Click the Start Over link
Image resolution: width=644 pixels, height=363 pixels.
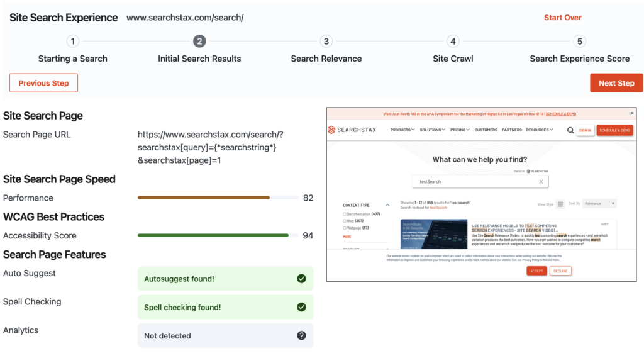pos(562,18)
